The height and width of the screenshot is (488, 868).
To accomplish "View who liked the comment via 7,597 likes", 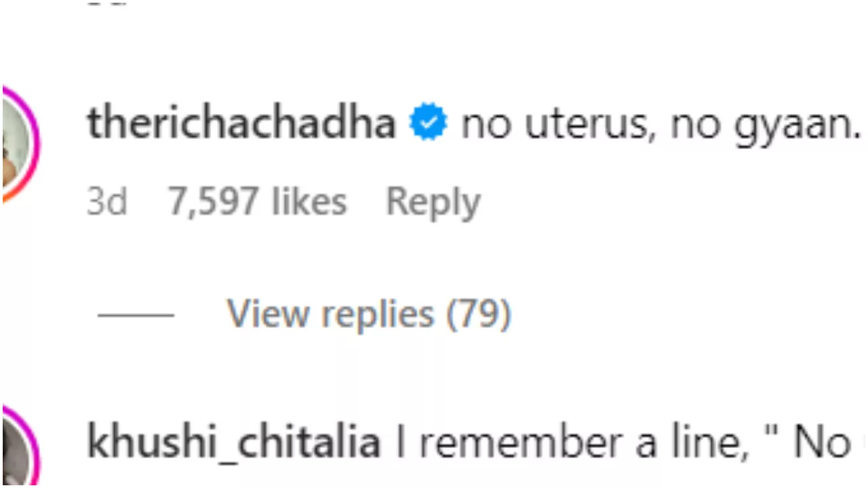I will 256,201.
